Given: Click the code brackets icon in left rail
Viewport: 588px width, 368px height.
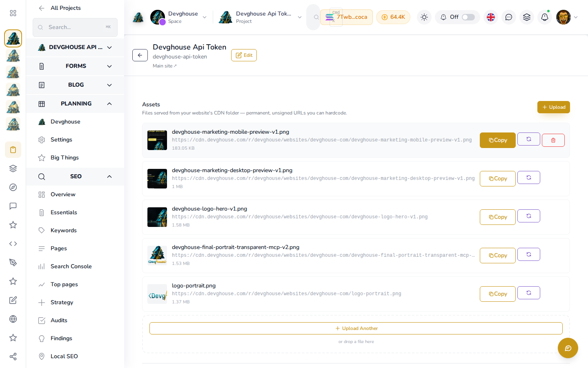Looking at the screenshot, I should point(13,244).
